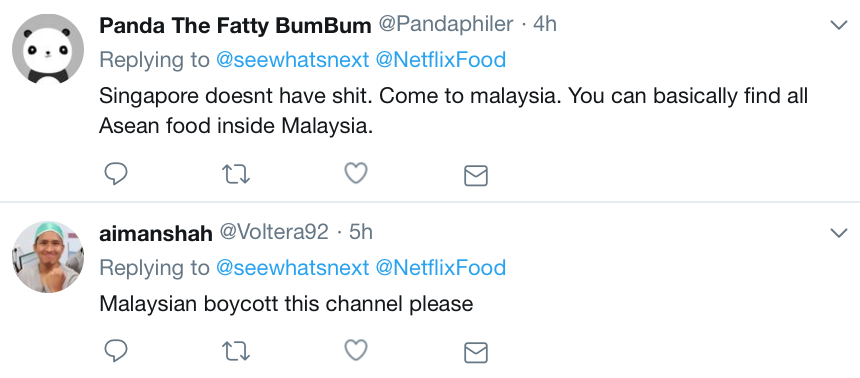Viewport: 860px width, 378px height.
Task: View aimanshah's profile photo
Action: click(48, 257)
